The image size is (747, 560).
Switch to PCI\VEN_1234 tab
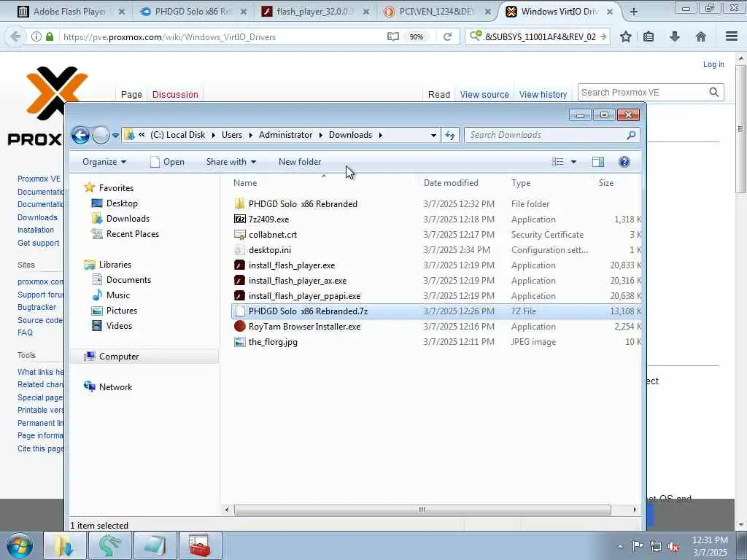coord(437,12)
